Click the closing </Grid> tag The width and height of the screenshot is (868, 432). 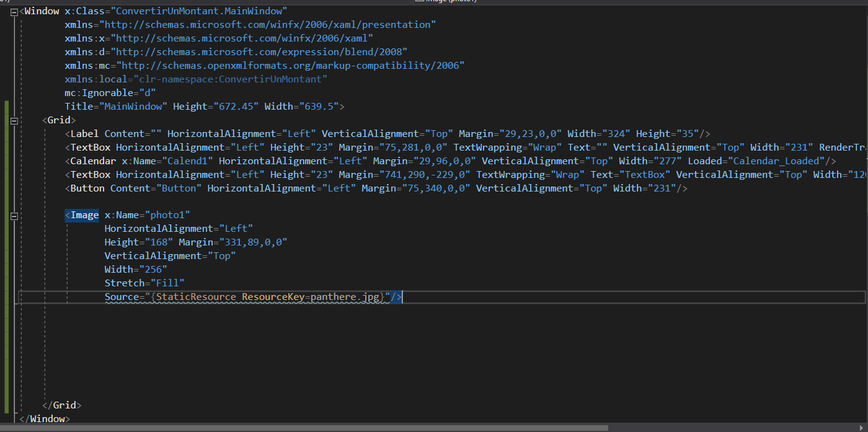61,405
